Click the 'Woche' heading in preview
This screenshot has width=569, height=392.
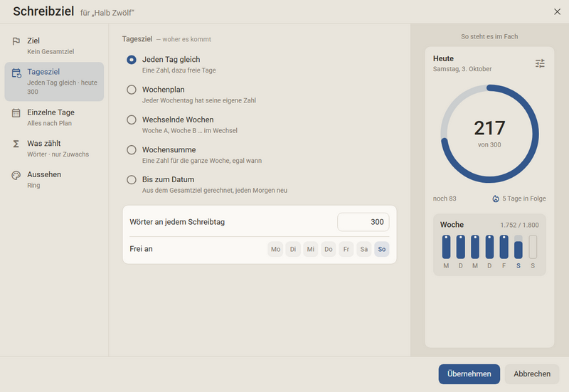click(452, 225)
